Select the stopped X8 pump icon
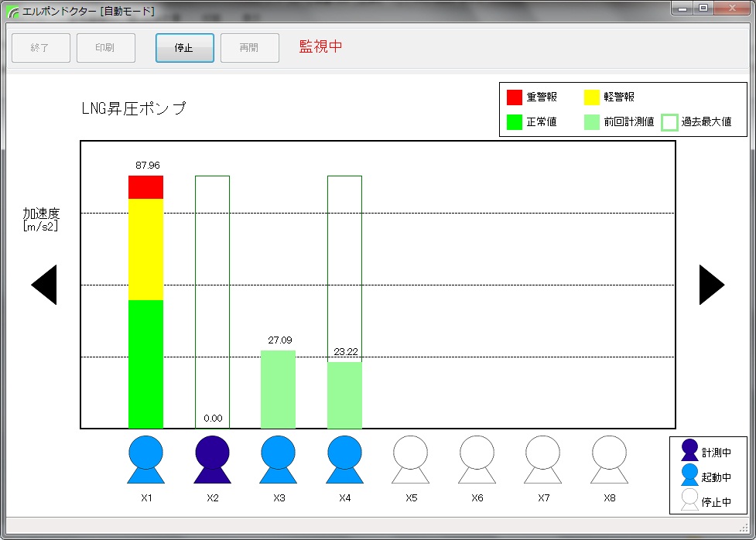Image resolution: width=756 pixels, height=540 pixels. [609, 460]
